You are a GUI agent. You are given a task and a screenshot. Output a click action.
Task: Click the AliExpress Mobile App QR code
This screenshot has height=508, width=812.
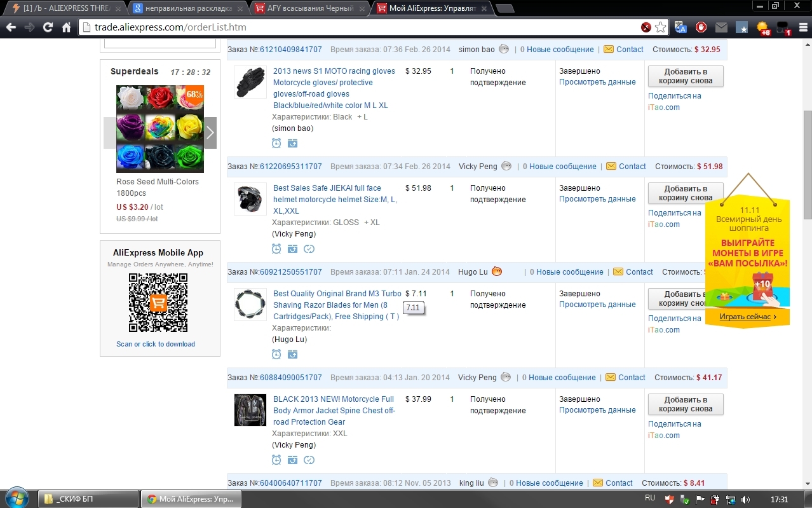(158, 303)
